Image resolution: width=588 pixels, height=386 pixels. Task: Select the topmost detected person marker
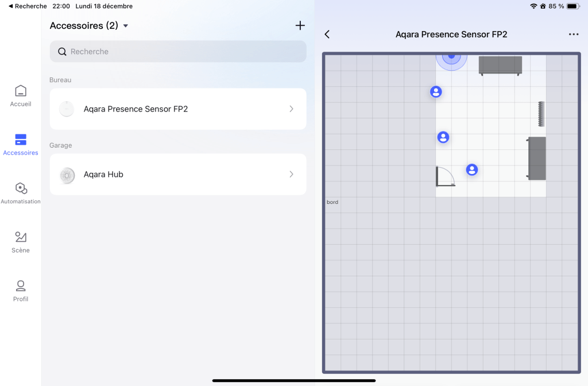point(436,92)
